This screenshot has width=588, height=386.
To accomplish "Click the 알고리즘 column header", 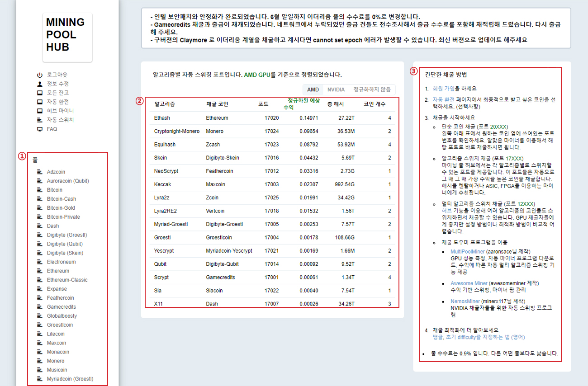I will pos(165,104).
